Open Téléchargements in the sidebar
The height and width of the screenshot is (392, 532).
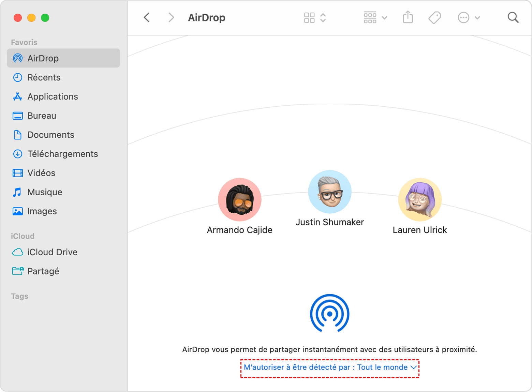[x=63, y=154]
